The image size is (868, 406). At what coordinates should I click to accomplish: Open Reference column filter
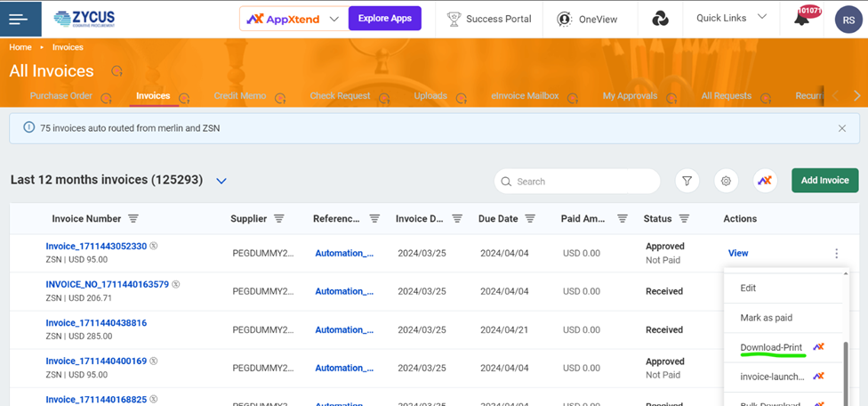tap(374, 219)
